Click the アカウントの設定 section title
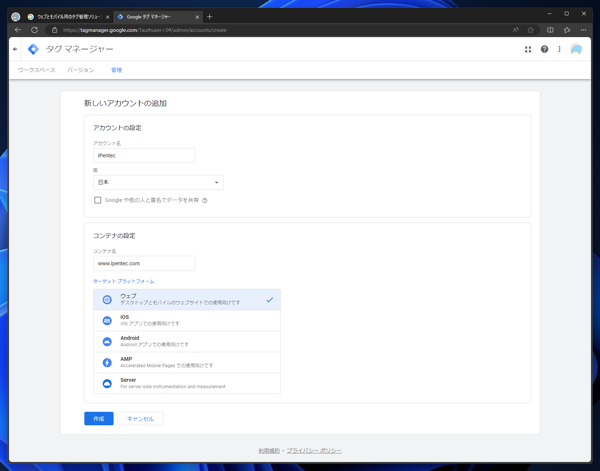Viewport: 600px width, 471px height. pos(117,128)
